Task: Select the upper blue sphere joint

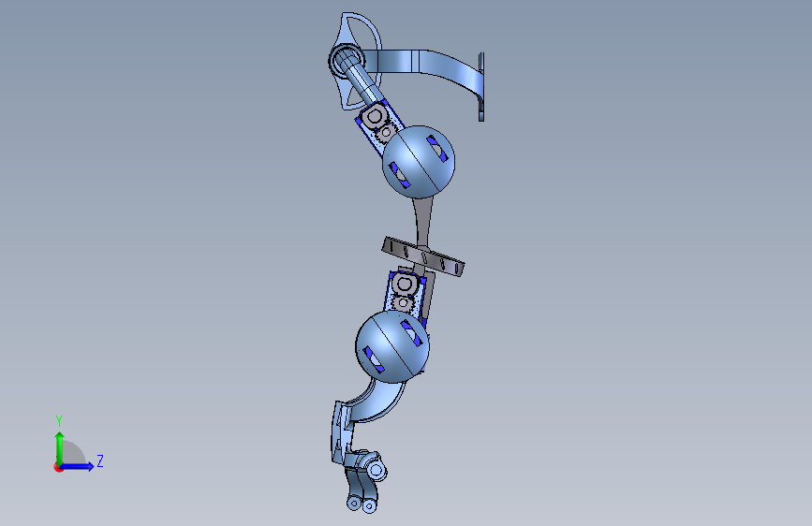Action: [419, 162]
